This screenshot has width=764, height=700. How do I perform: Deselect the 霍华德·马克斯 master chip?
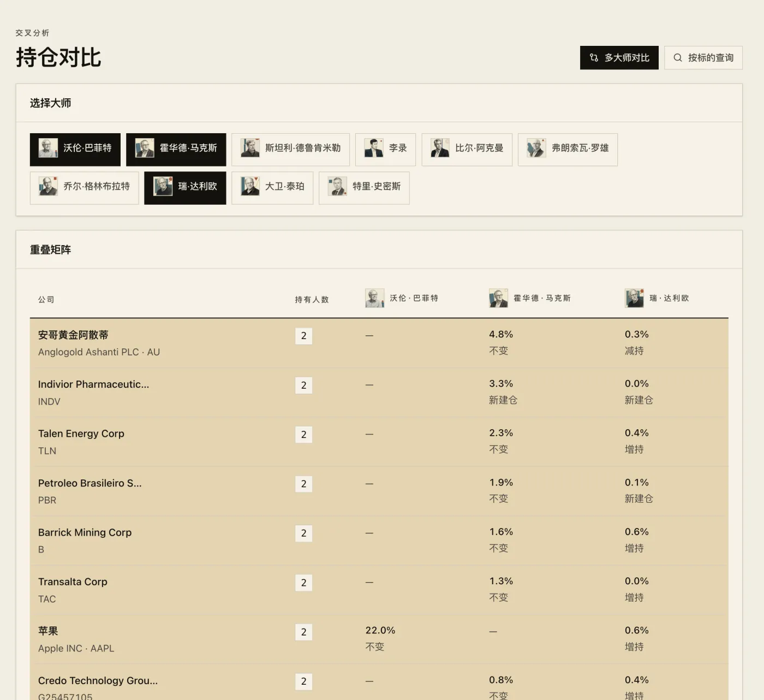click(x=176, y=150)
